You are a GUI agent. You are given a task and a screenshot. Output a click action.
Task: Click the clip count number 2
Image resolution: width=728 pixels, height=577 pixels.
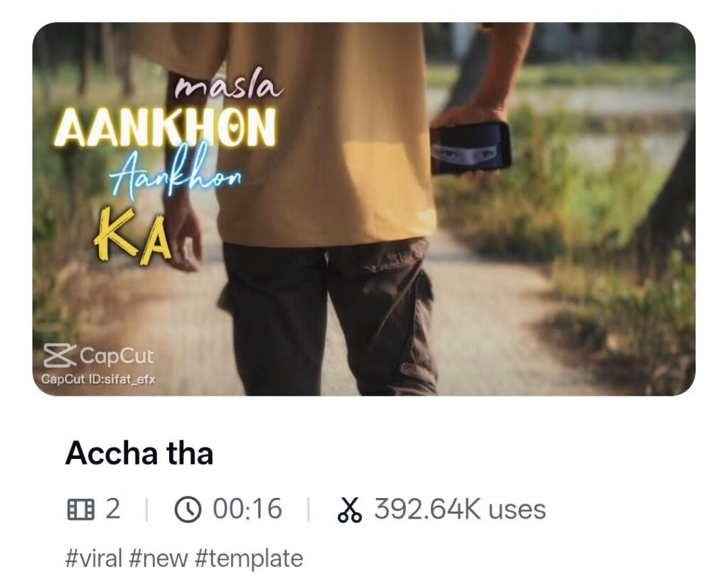pos(113,509)
